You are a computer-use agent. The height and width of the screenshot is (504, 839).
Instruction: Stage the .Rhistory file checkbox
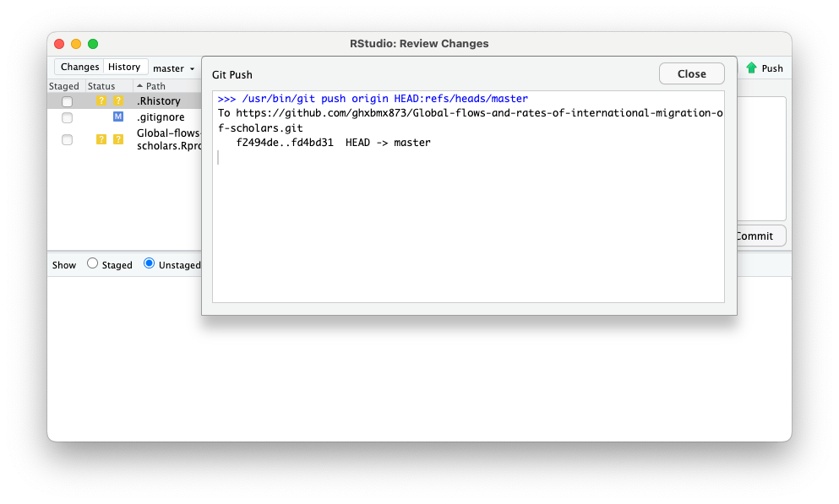coord(67,102)
